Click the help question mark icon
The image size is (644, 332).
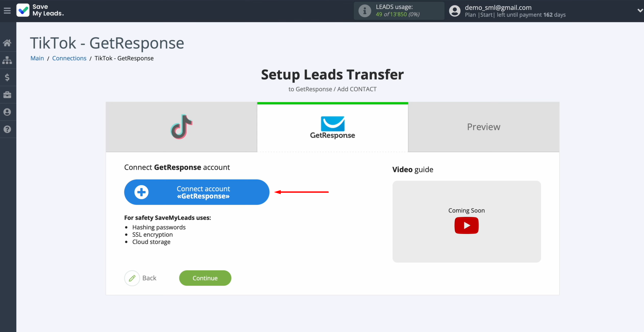pos(7,129)
